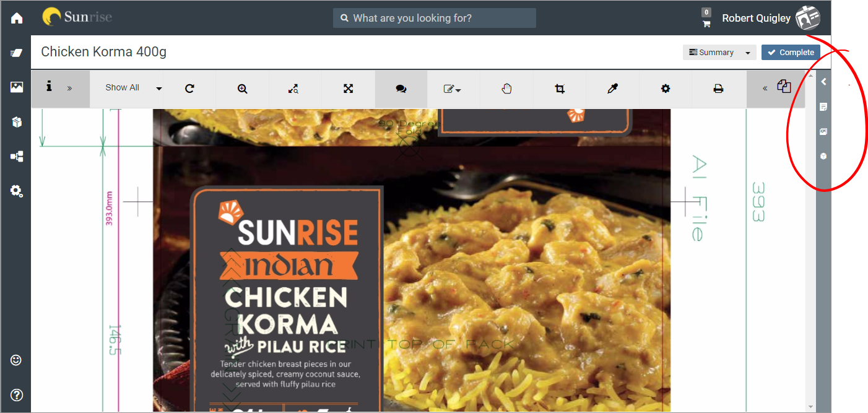868x413 pixels.
Task: Expand the info panel with the double chevron
Action: click(x=69, y=89)
